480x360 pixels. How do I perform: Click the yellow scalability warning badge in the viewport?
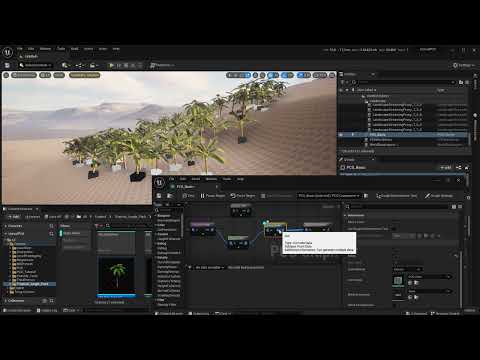click(85, 75)
